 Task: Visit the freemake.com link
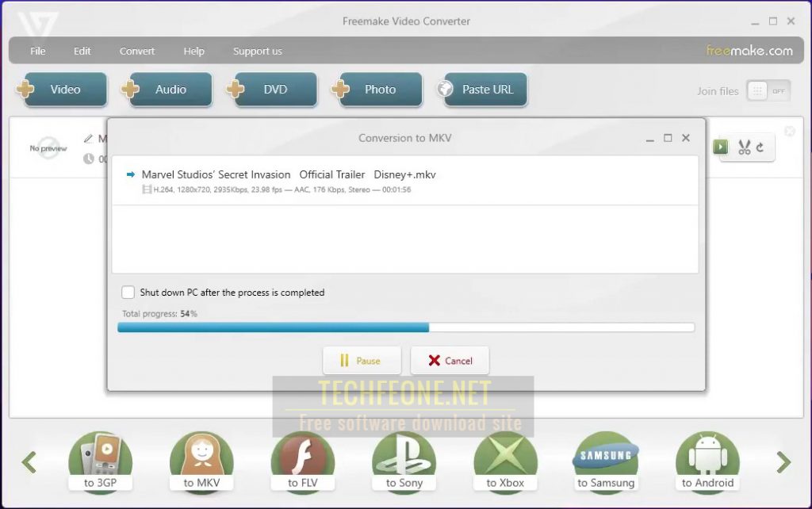click(x=749, y=50)
